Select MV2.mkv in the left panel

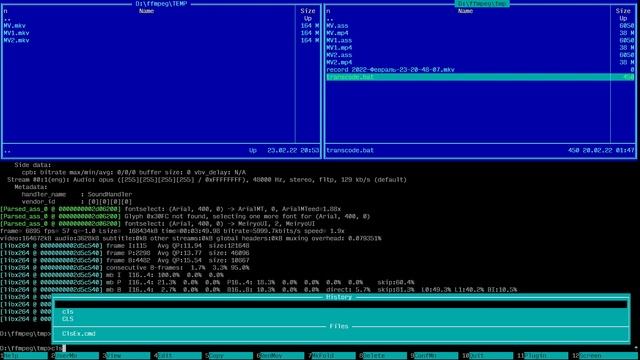(x=16, y=40)
